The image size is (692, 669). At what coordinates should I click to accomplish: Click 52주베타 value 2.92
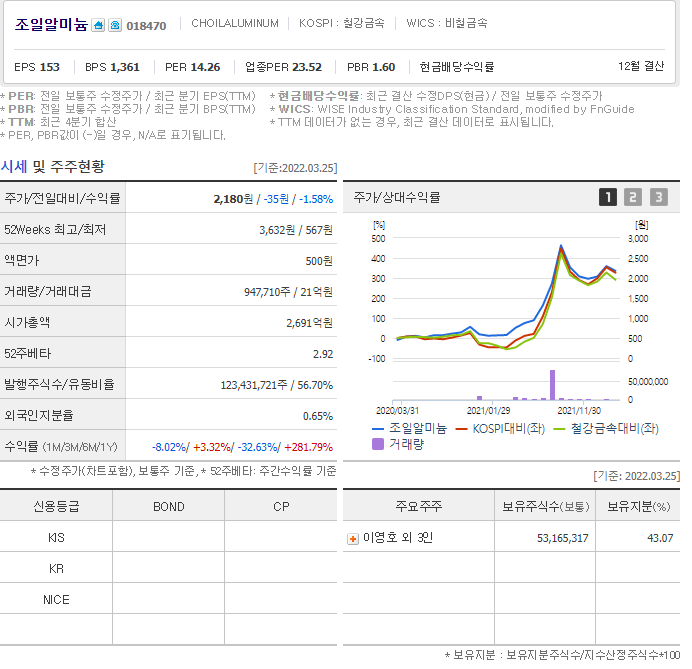coord(323,354)
